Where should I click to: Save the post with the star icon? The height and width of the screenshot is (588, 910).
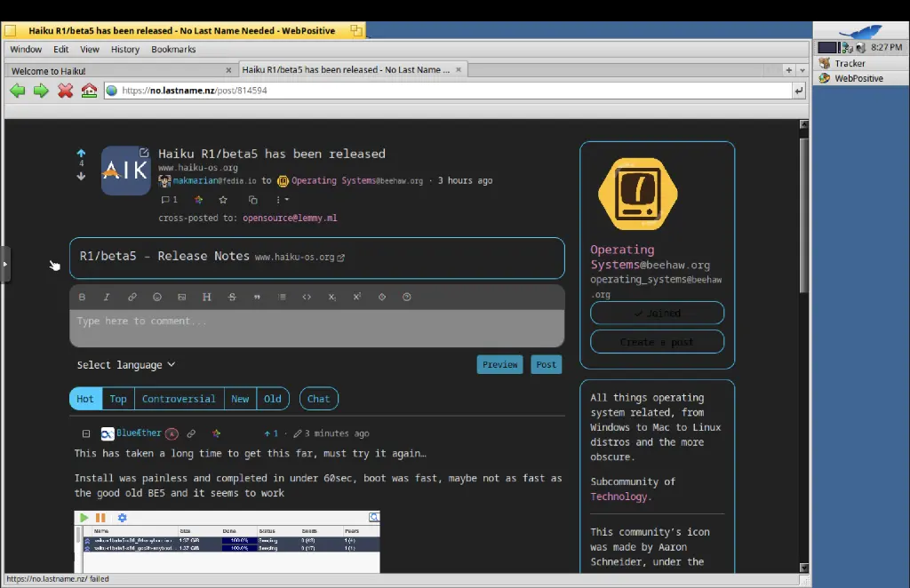[223, 200]
